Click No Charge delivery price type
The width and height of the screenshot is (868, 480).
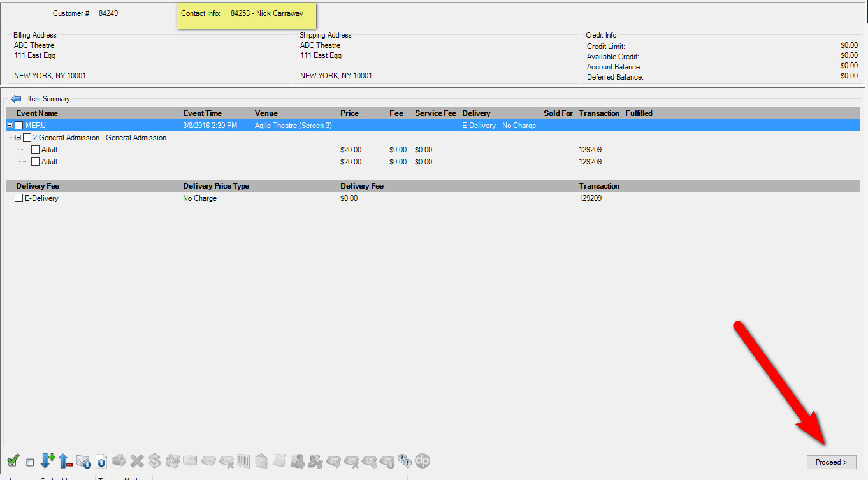click(200, 198)
